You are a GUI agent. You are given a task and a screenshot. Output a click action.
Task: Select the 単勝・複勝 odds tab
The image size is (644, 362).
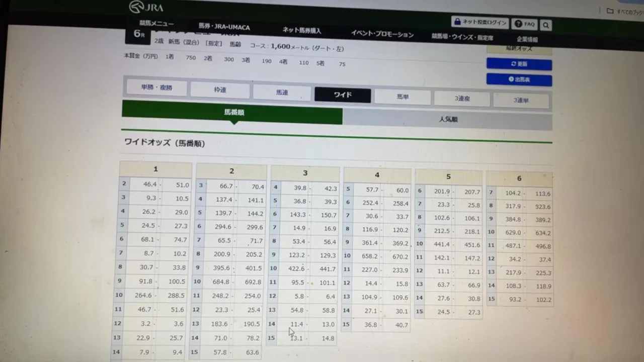156,87
